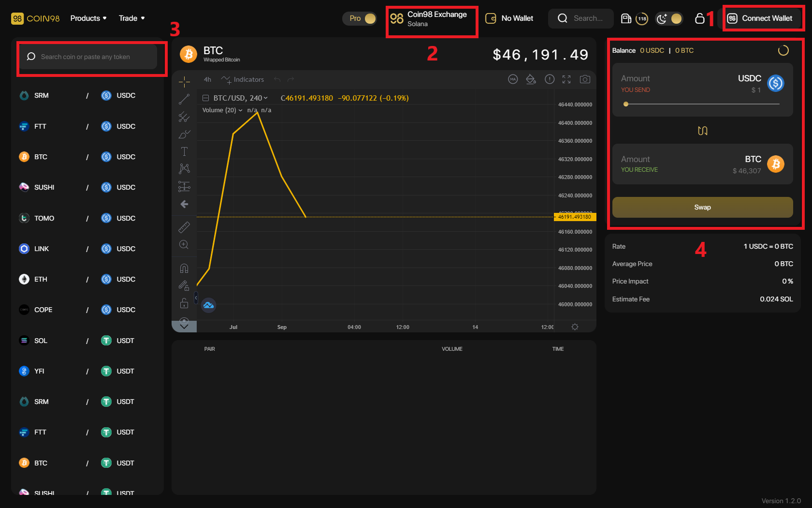Open Coin98 Exchange Solana selector
The height and width of the screenshot is (508, 812).
tap(429, 19)
